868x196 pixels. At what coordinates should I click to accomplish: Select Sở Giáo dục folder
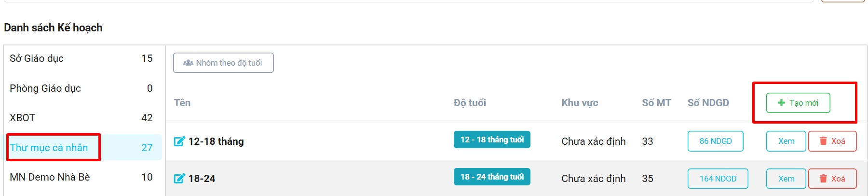pos(37,58)
